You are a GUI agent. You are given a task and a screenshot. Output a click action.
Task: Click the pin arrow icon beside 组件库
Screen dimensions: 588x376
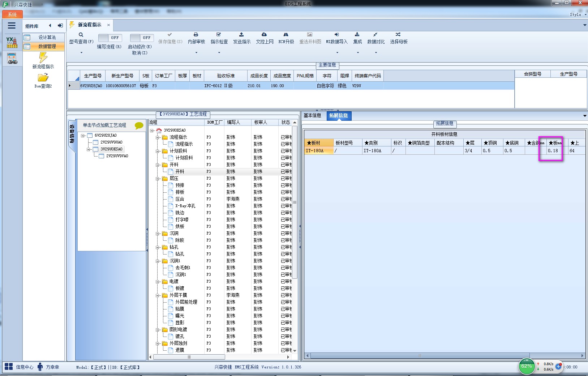60,26
